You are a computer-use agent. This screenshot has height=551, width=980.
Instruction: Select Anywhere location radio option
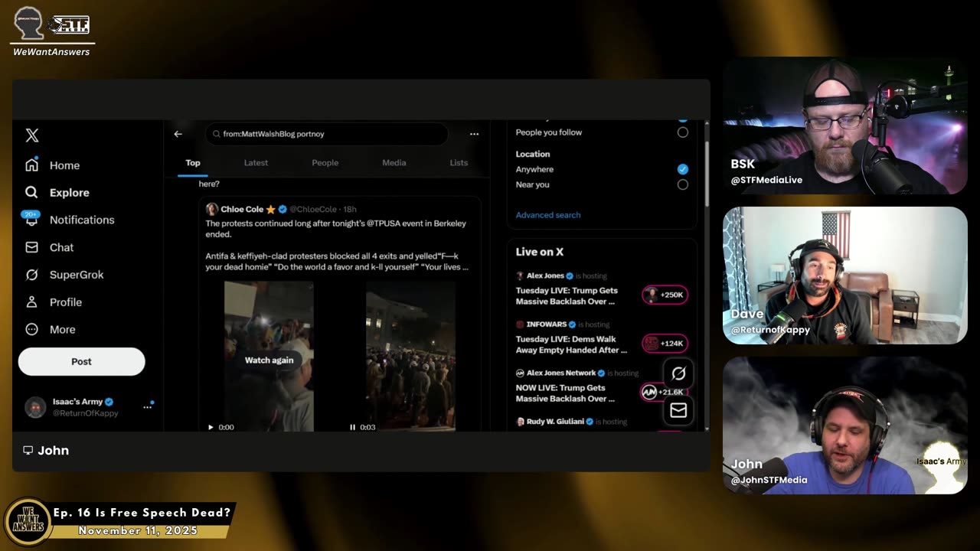682,169
